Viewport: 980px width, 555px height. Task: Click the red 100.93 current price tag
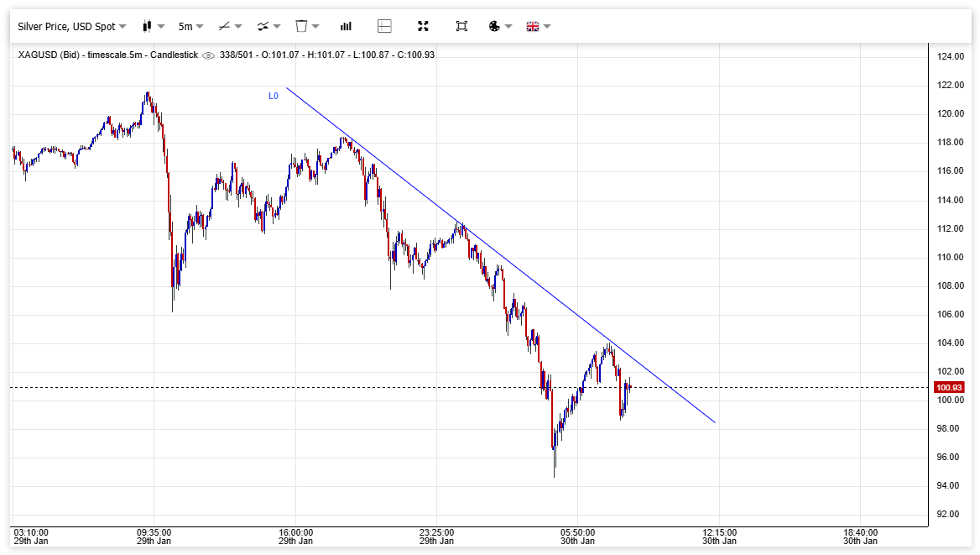pos(950,387)
